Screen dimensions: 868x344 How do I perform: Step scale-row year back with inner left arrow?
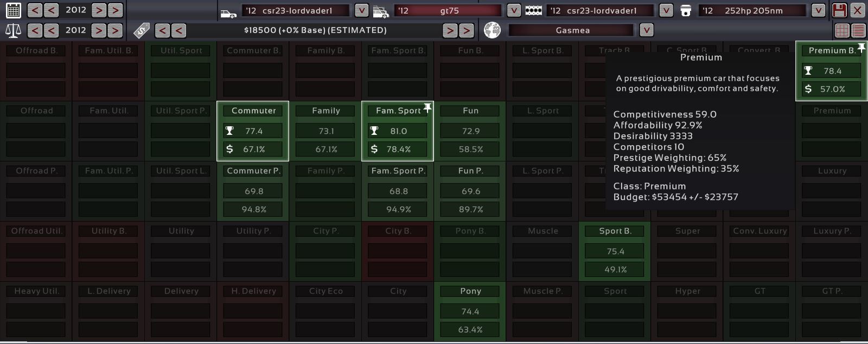pyautogui.click(x=52, y=30)
